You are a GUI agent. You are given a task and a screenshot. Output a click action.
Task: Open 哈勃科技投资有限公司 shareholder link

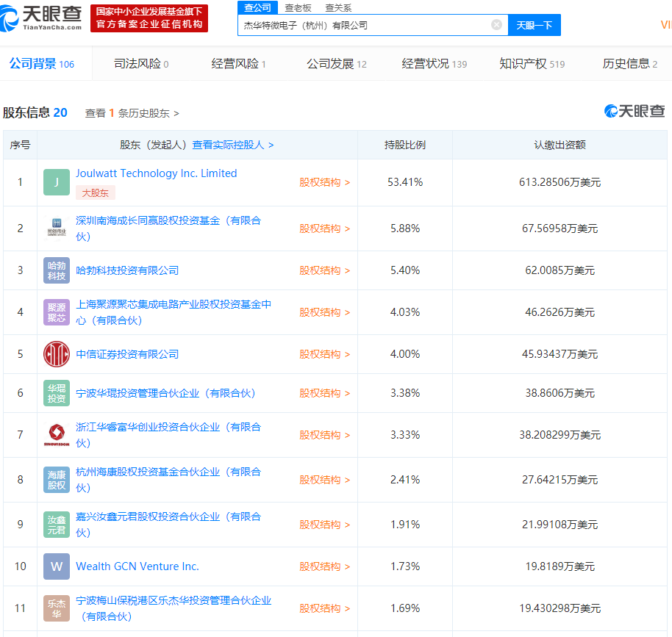(x=127, y=270)
